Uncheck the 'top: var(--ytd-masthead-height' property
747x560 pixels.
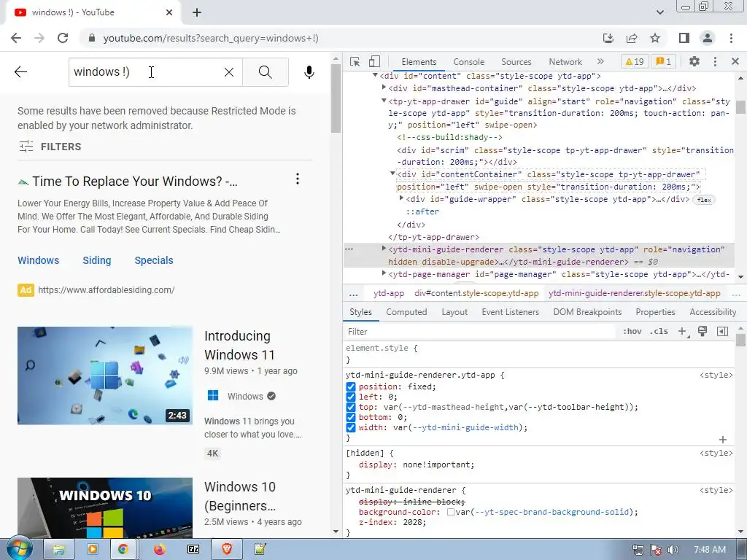point(351,407)
